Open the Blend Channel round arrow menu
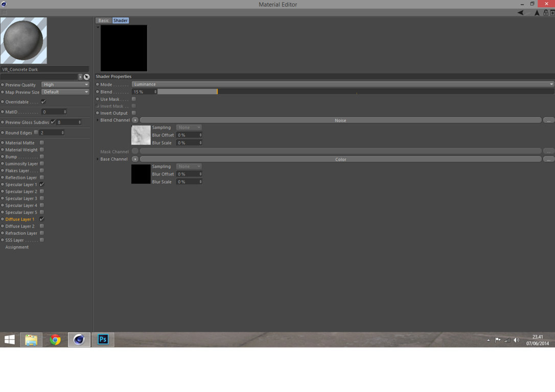 (x=135, y=120)
